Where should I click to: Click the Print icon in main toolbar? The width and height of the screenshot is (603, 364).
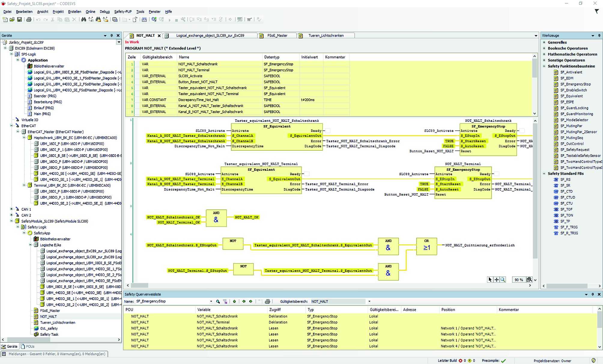click(29, 20)
